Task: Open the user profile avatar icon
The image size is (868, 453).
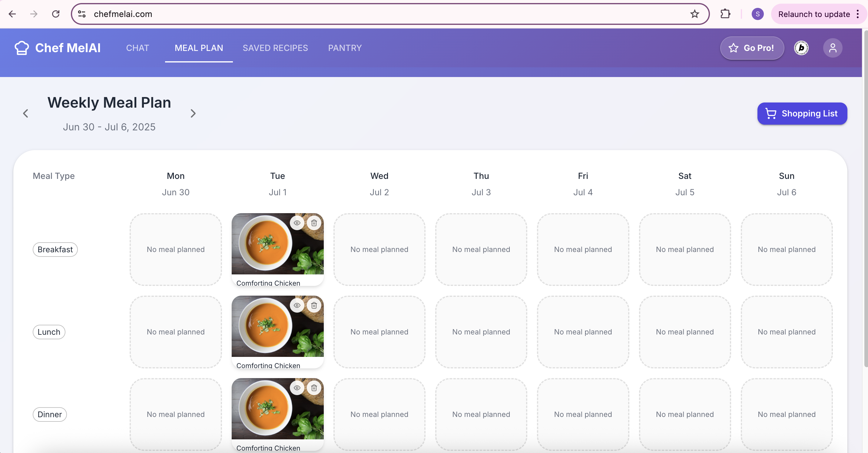Action: tap(832, 48)
